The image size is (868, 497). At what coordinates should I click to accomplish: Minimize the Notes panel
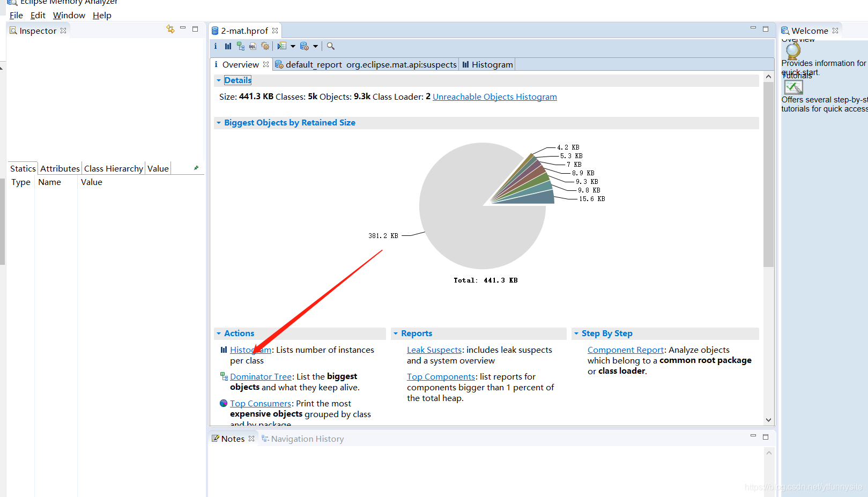753,436
